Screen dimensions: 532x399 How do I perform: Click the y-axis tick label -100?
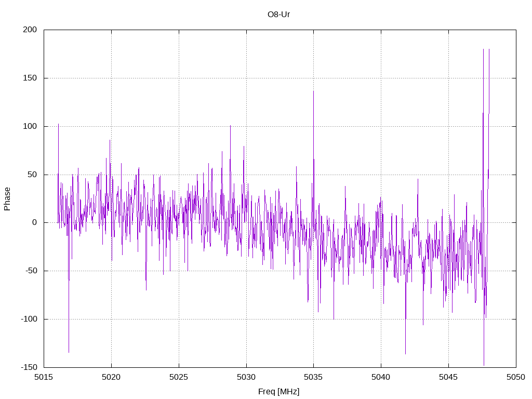pos(29,320)
